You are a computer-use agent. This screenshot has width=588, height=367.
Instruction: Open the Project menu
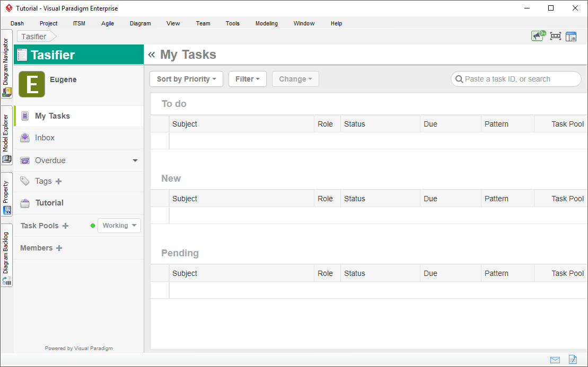click(x=48, y=23)
